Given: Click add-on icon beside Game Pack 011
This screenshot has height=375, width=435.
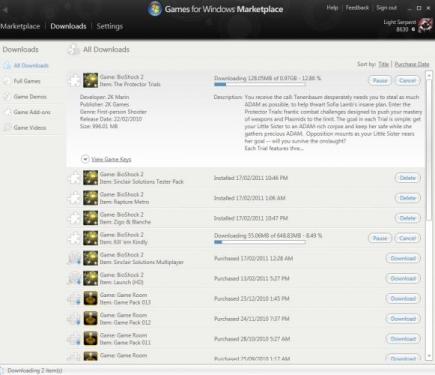Looking at the screenshot, I should point(75,339).
